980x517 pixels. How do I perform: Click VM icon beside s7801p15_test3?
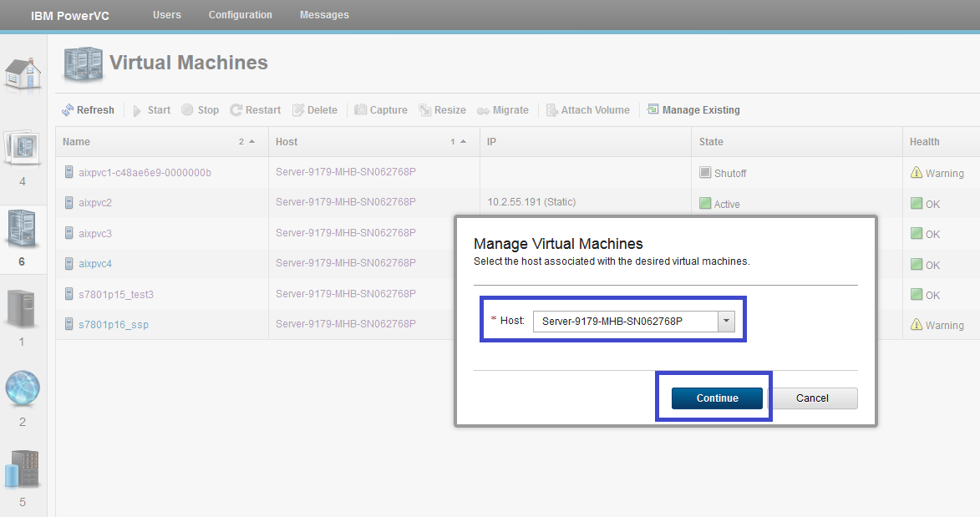(69, 294)
